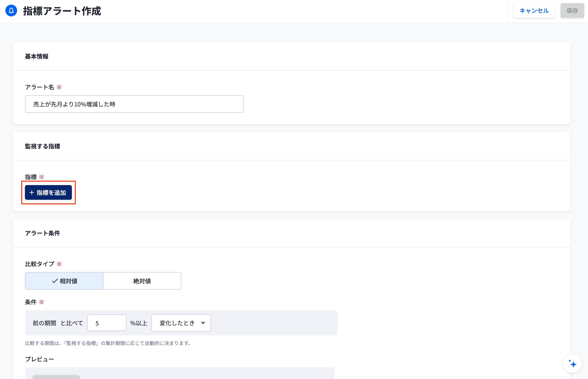Click the 前の期間 text in condition row
Viewport: 588px width, 379px height.
(x=44, y=323)
